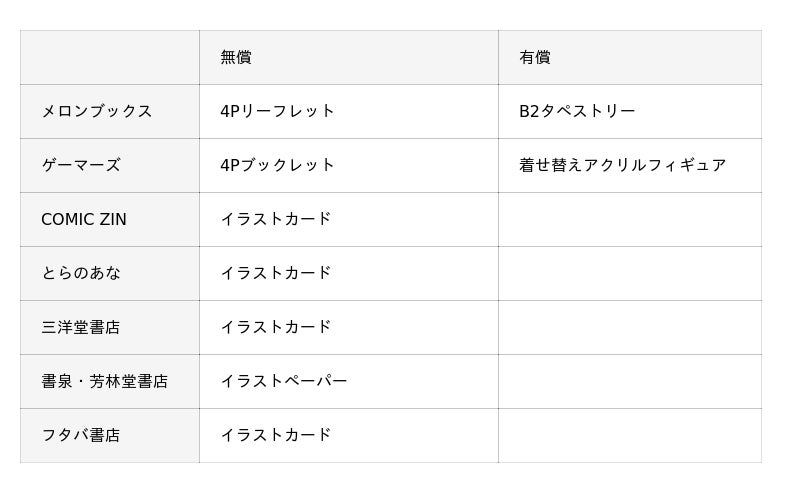800x493 pixels.
Task: Click the 着せ替えアクリルフィギュア cell
Action: [622, 166]
